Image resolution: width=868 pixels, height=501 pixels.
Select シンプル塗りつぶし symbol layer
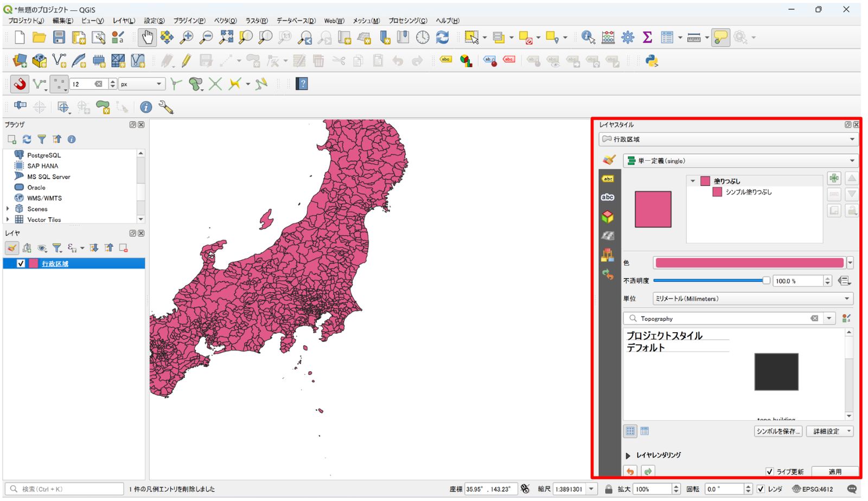tap(749, 192)
